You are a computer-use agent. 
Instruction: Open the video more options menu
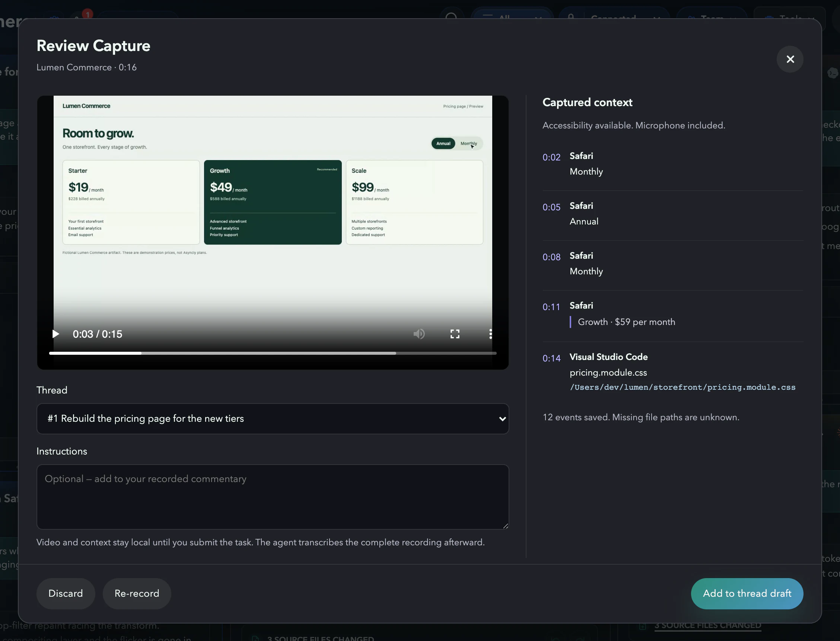coord(490,334)
